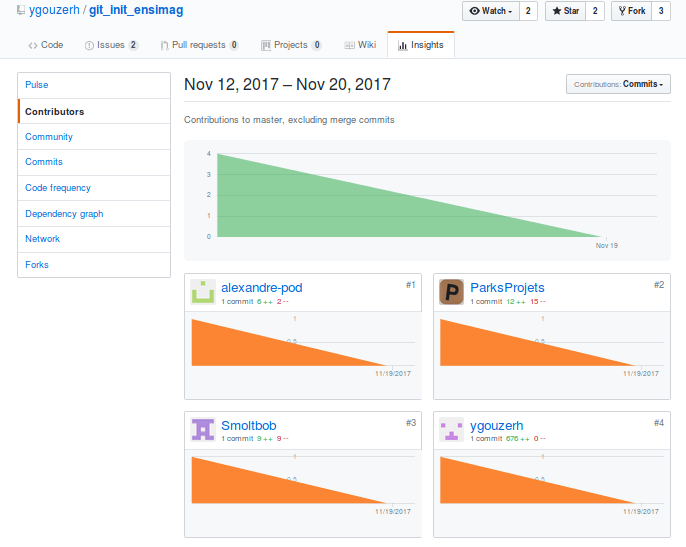This screenshot has width=686, height=547.
Task: Click ygouzerh's avatar in contributor card #4
Action: (452, 429)
